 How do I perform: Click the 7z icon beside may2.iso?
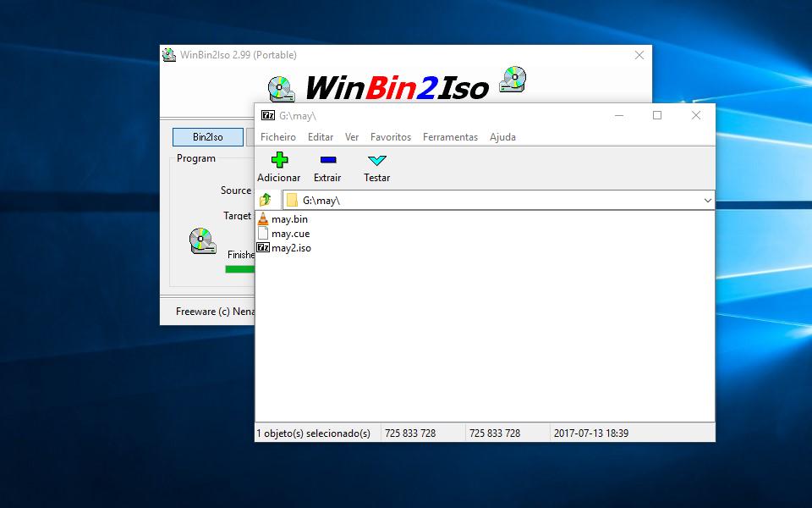tap(263, 248)
